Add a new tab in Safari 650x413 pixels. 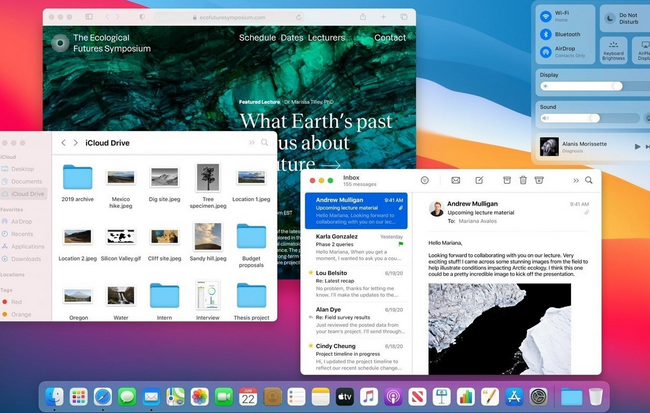pyautogui.click(x=383, y=17)
